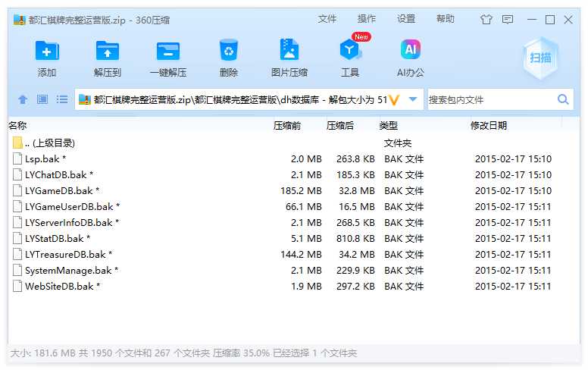
Task: Open the skin (shirt) icon in title bar
Action: click(486, 19)
